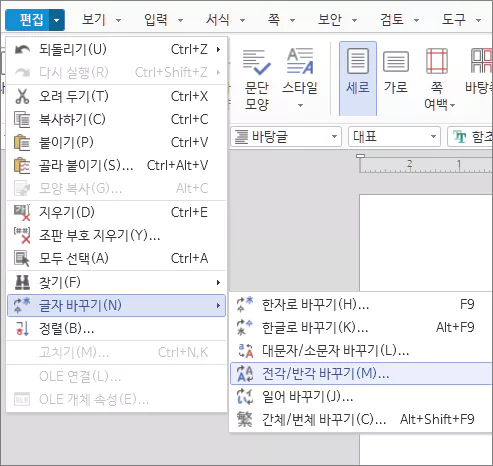Click the Hanja conversion icon
The width and height of the screenshot is (493, 466).
pos(245,304)
